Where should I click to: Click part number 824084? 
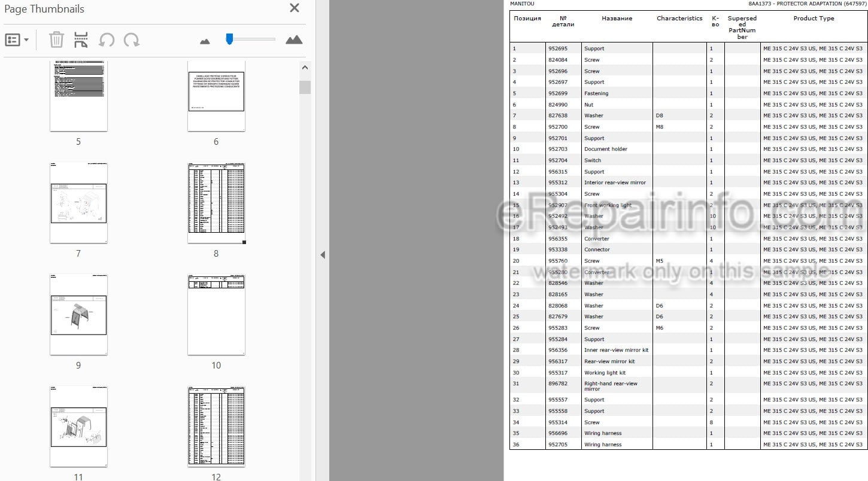pos(557,60)
